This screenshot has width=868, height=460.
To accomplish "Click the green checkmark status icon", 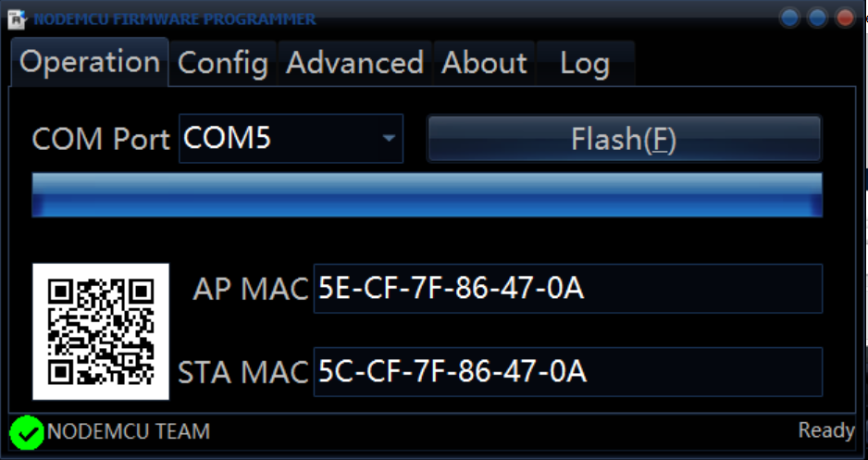I will [x=27, y=432].
